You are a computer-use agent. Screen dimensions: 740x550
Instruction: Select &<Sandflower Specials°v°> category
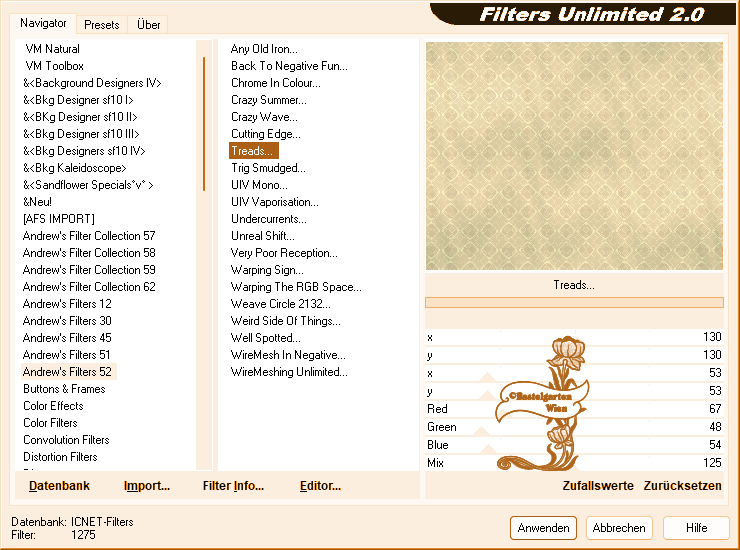(88, 185)
